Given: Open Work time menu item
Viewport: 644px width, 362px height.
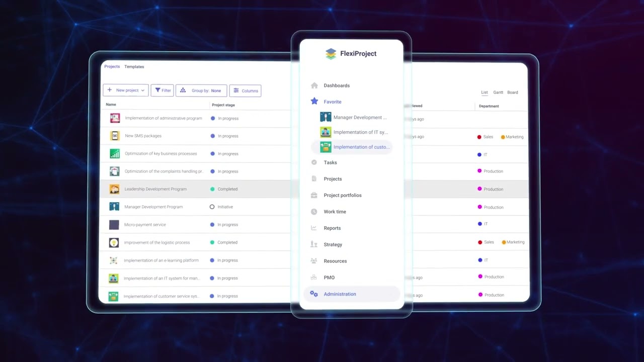Looking at the screenshot, I should pos(335,212).
